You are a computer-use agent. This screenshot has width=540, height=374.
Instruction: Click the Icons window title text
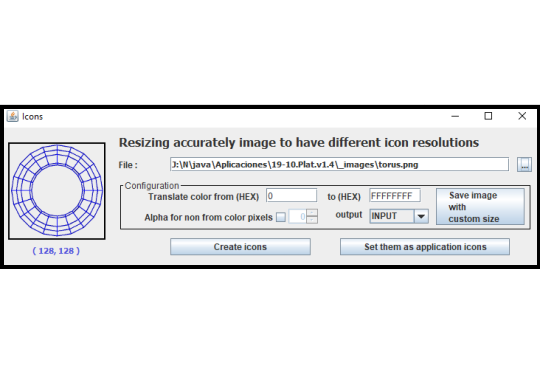(x=32, y=117)
